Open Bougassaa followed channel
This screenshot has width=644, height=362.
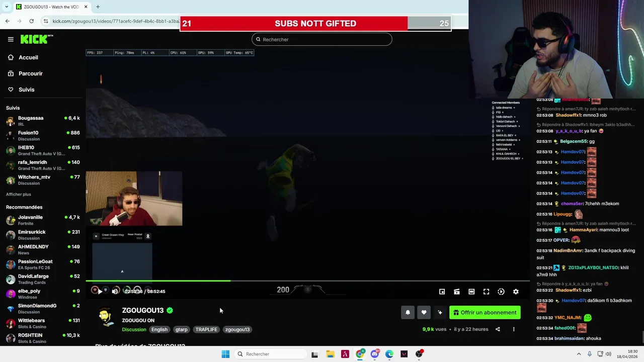click(43, 121)
